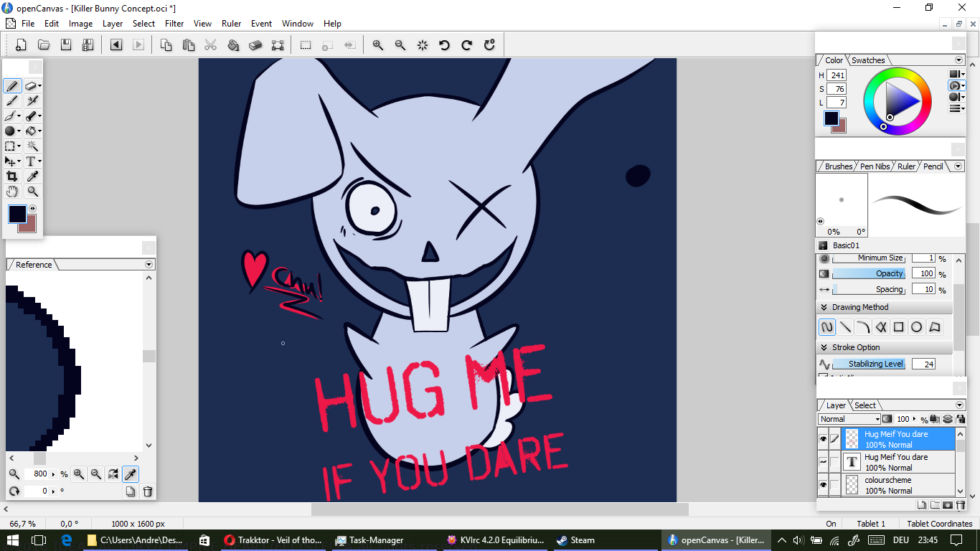980x551 pixels.
Task: Collapse the Stroke Option section
Action: (824, 347)
